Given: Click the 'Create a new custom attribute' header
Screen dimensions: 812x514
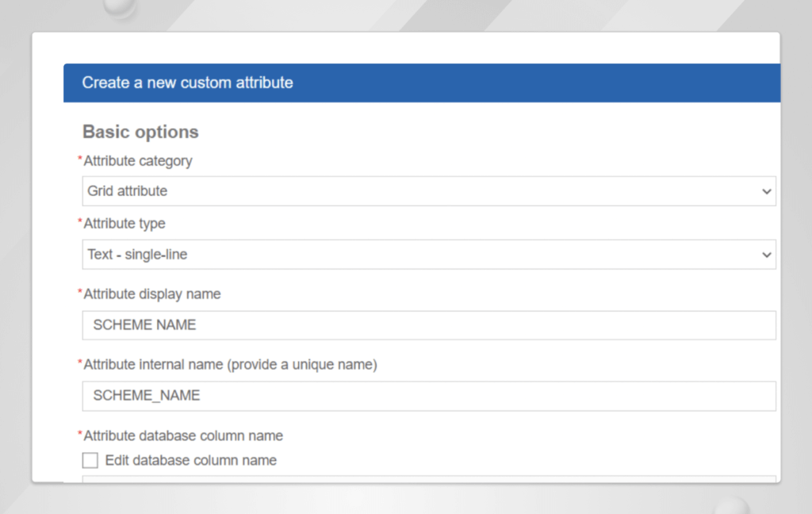Looking at the screenshot, I should [187, 82].
